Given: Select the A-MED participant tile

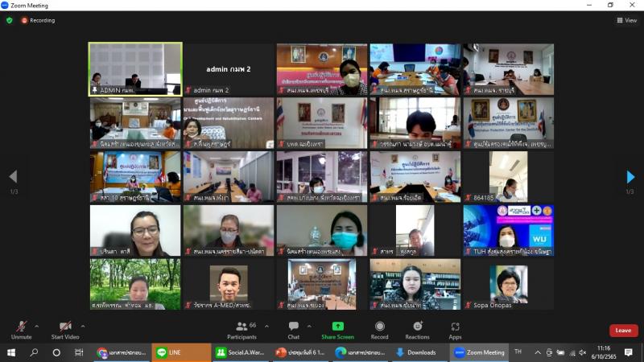Looking at the screenshot, I should 229,285.
